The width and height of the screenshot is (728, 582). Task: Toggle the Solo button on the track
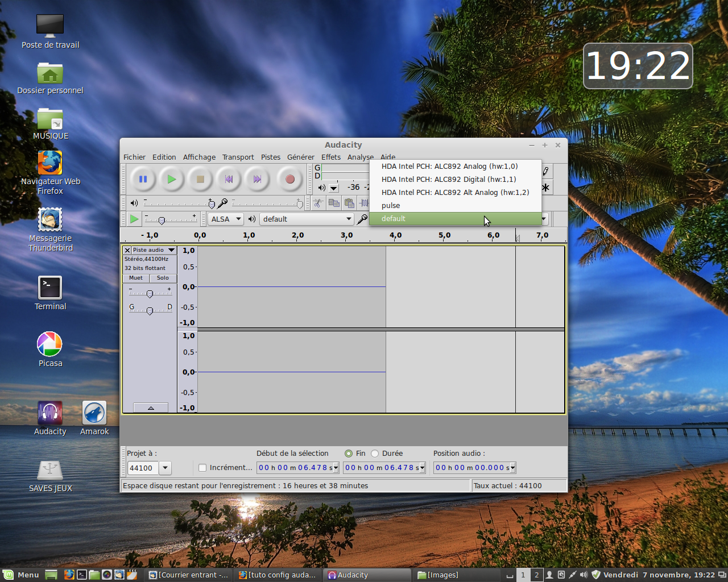pyautogui.click(x=163, y=278)
